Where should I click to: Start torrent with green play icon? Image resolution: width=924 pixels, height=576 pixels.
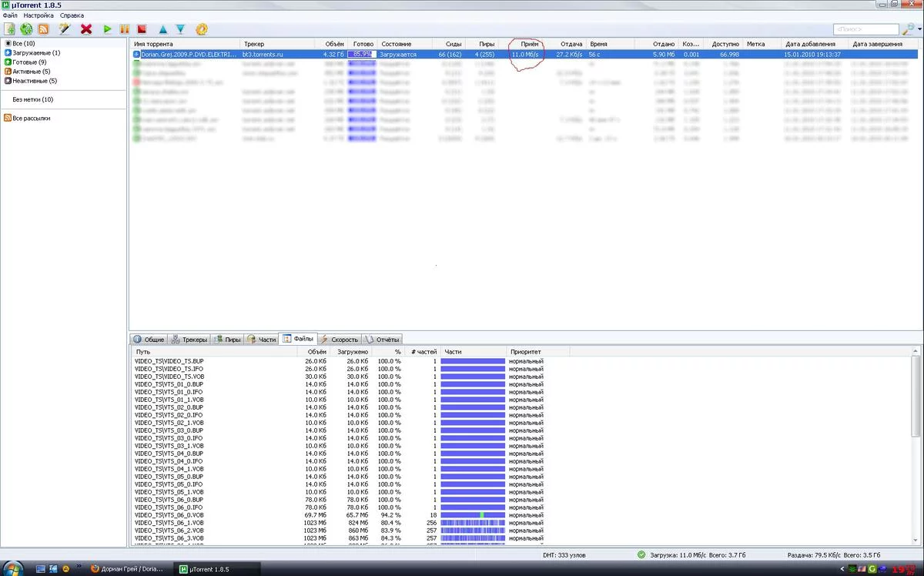[x=108, y=29]
